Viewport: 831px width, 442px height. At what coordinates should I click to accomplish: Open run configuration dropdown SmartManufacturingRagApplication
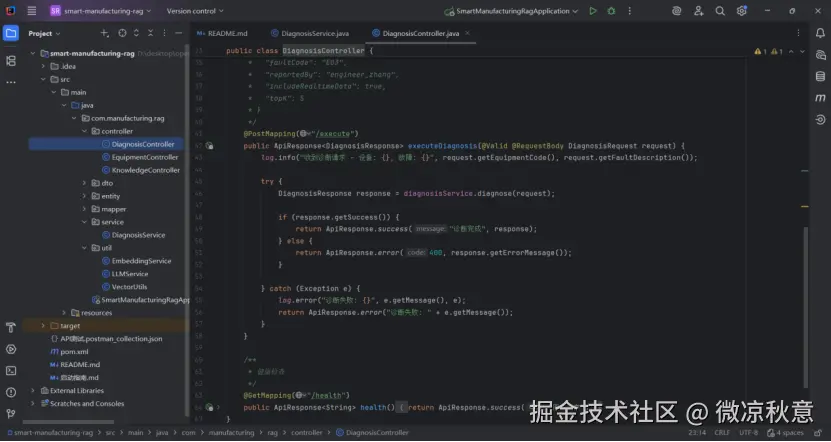511,11
